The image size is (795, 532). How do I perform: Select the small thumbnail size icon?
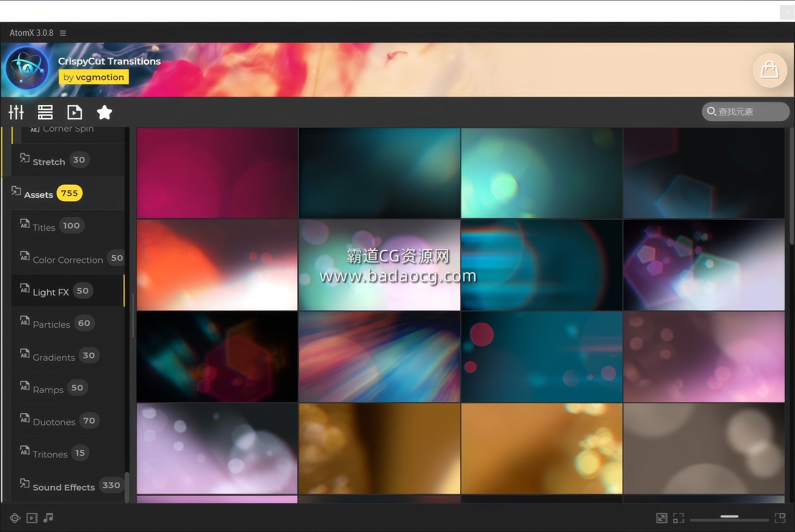[x=678, y=518]
